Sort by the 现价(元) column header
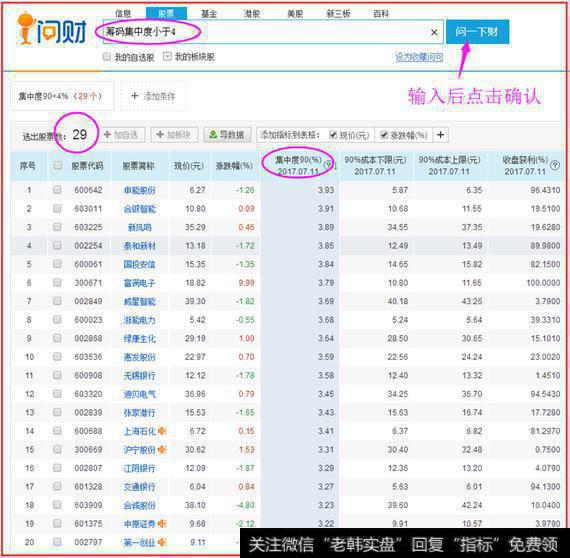This screenshot has height=558, width=570. pyautogui.click(x=189, y=166)
